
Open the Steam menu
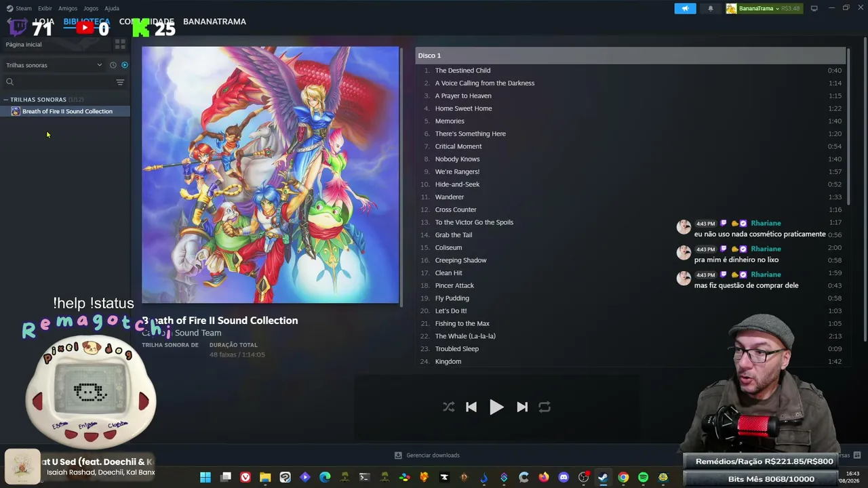pos(19,8)
